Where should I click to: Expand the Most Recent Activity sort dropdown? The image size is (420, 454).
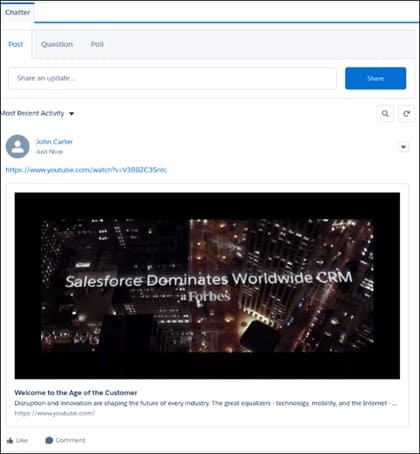37,113
